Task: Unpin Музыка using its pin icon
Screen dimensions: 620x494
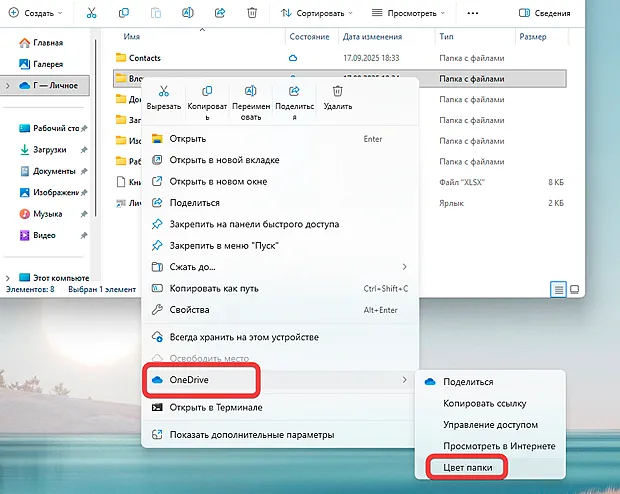Action: (84, 214)
